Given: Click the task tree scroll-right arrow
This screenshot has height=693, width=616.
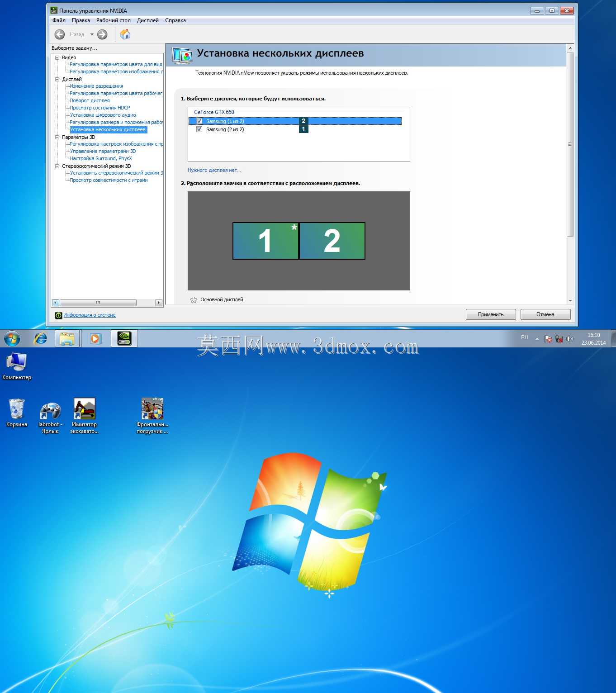Looking at the screenshot, I should [x=158, y=303].
